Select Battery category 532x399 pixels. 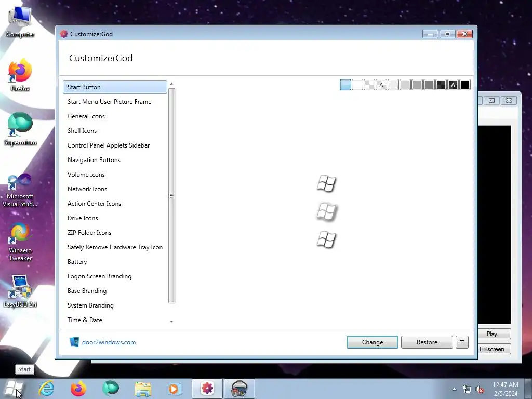coord(115,262)
